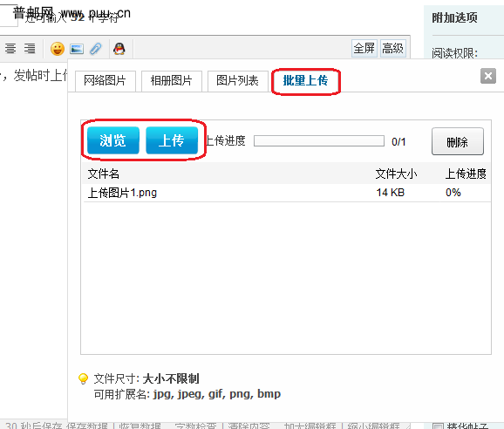Click the 0% upload progress cell
Screen dimensions: 504x429
pyautogui.click(x=453, y=193)
